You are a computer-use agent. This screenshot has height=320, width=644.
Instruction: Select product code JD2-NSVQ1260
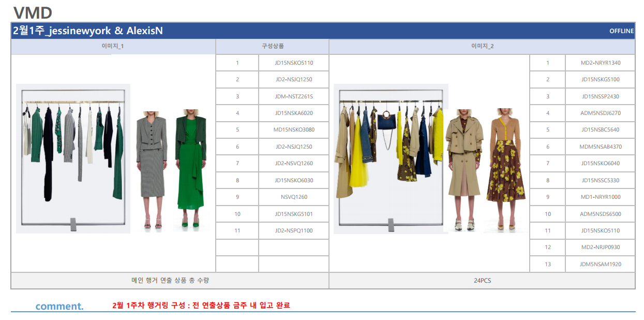[294, 164]
